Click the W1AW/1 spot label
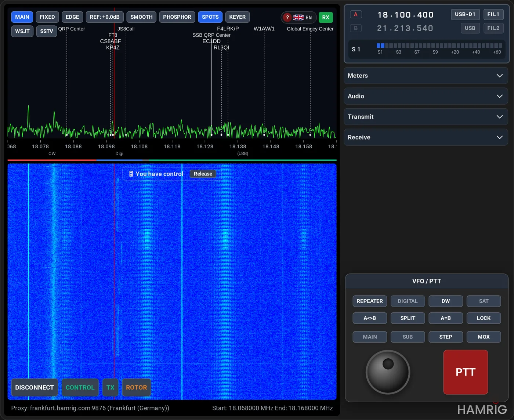 pos(264,29)
